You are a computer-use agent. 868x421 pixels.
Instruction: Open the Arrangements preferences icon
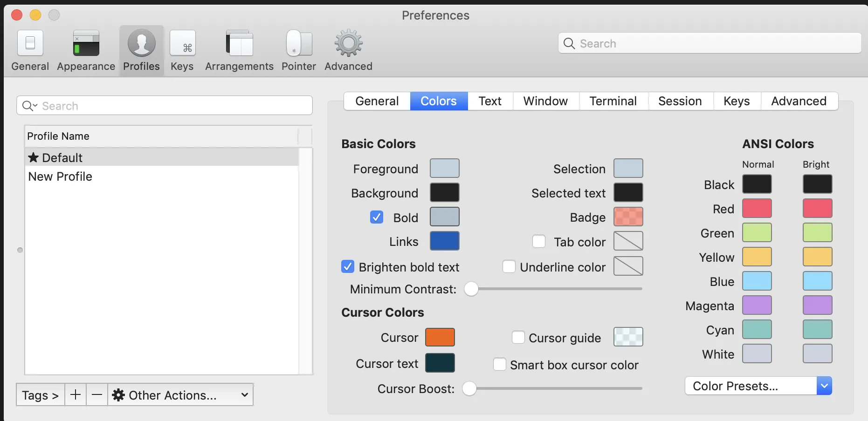pyautogui.click(x=239, y=44)
